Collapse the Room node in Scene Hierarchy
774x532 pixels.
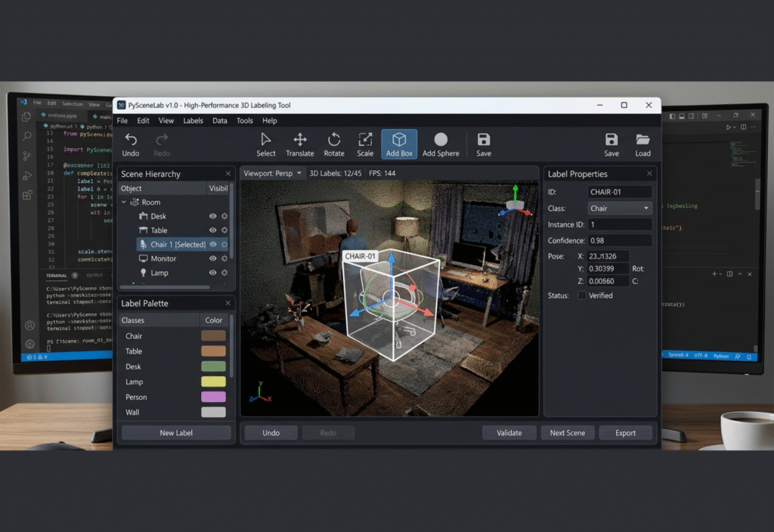click(125, 202)
